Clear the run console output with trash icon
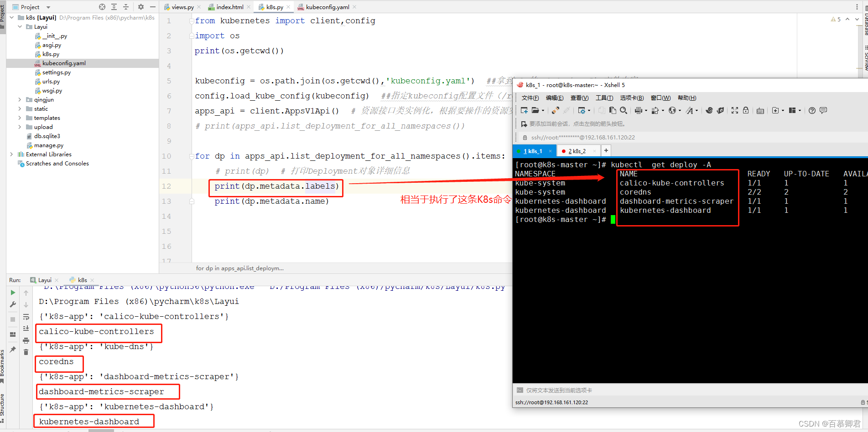 pyautogui.click(x=26, y=352)
